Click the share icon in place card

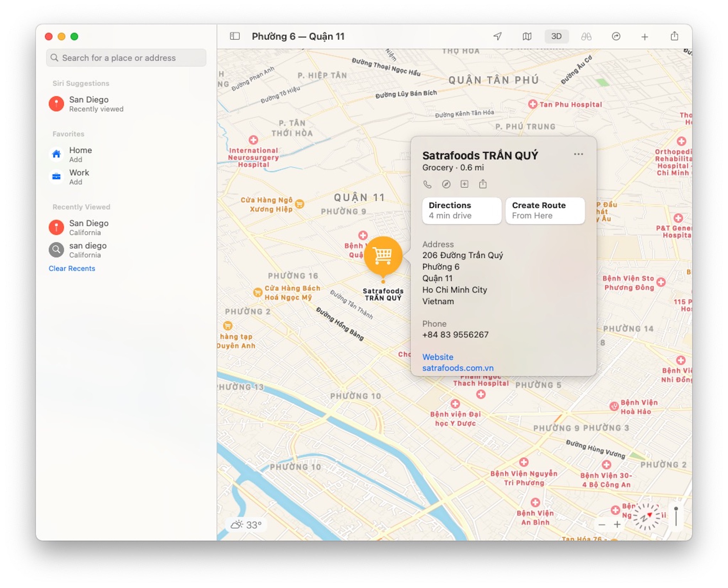coord(483,184)
